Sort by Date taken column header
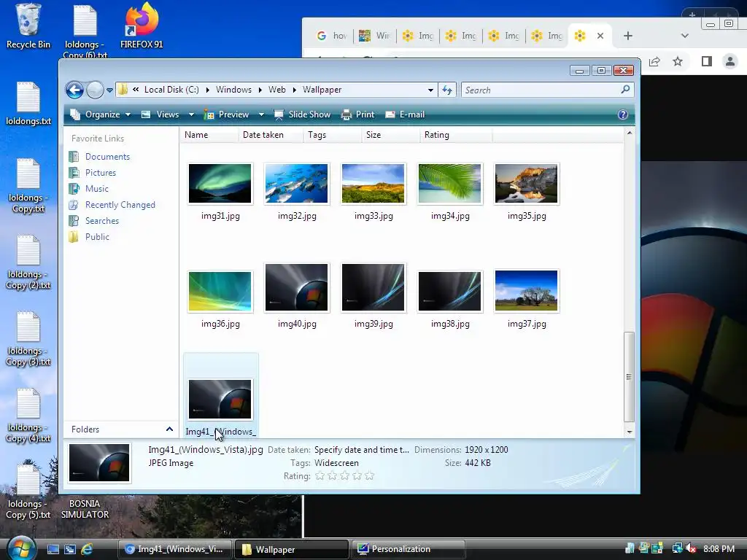The height and width of the screenshot is (560, 747). pos(270,135)
